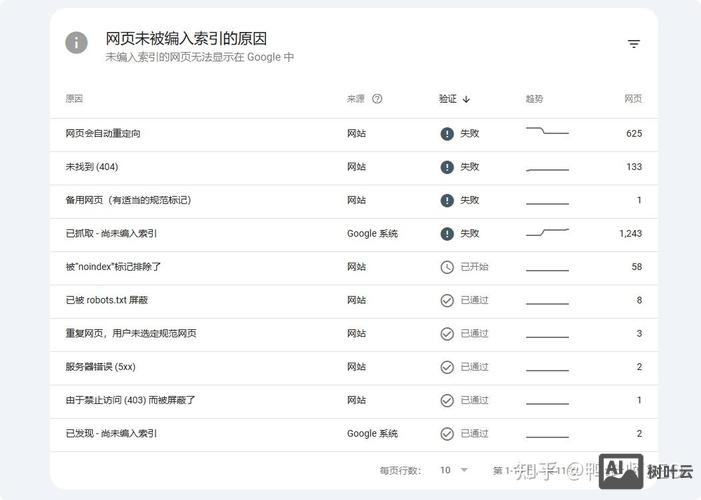The width and height of the screenshot is (701, 500).
Task: Open the 重复网页，用户未选定规范网页 row
Action: [x=354, y=335]
